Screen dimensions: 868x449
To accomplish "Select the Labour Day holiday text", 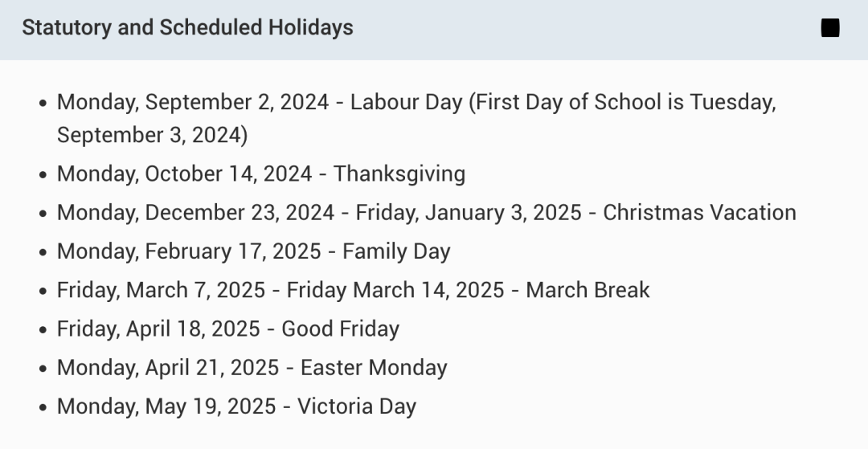I will pos(407,102).
